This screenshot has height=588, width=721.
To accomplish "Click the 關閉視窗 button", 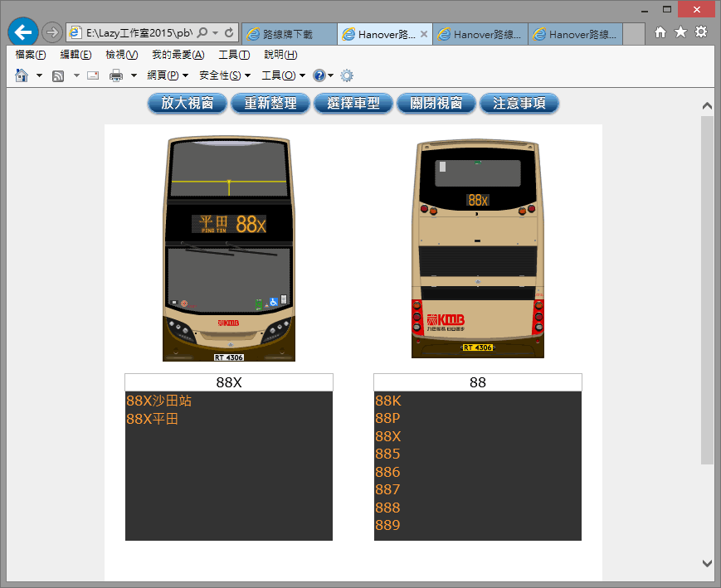I will click(436, 103).
